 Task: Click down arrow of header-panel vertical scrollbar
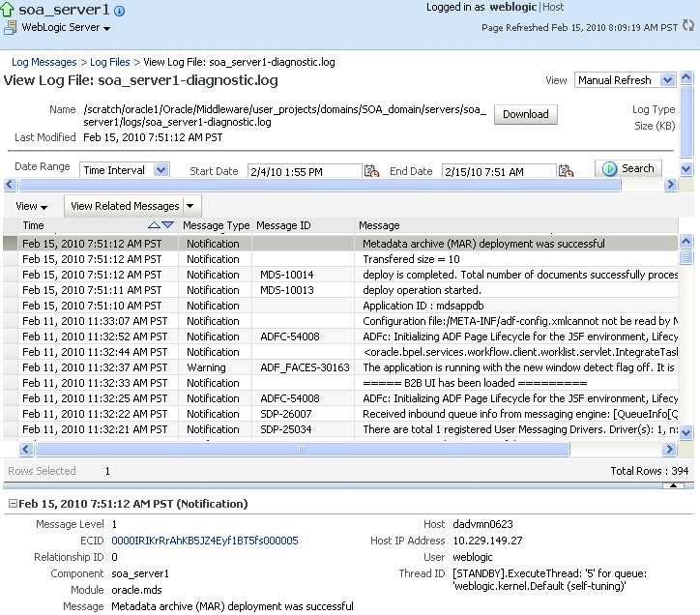(x=686, y=169)
